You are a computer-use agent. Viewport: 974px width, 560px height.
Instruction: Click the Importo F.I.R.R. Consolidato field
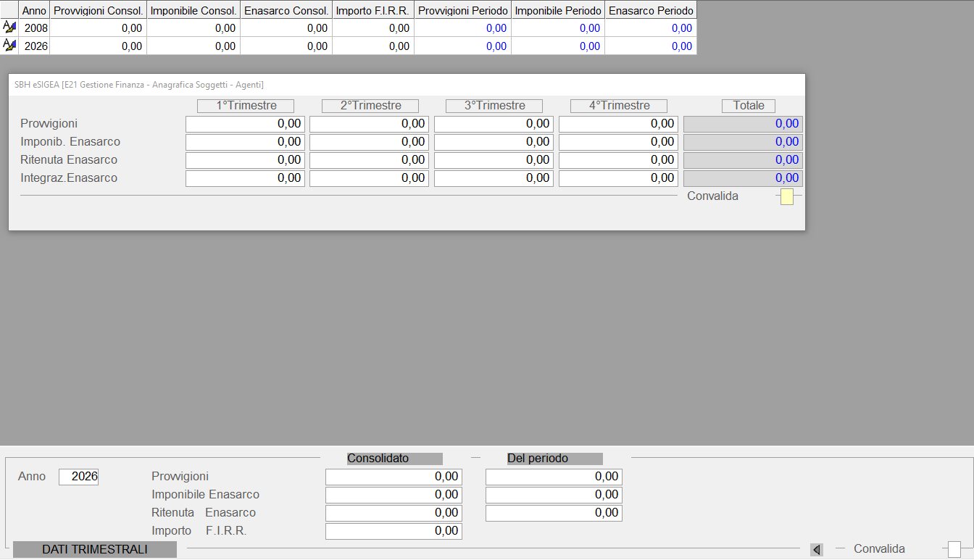click(394, 531)
